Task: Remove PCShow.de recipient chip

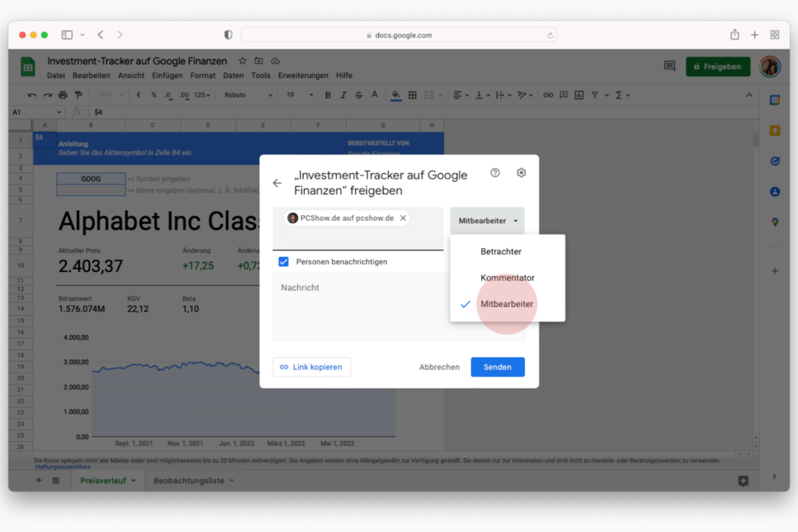Action: click(x=403, y=219)
